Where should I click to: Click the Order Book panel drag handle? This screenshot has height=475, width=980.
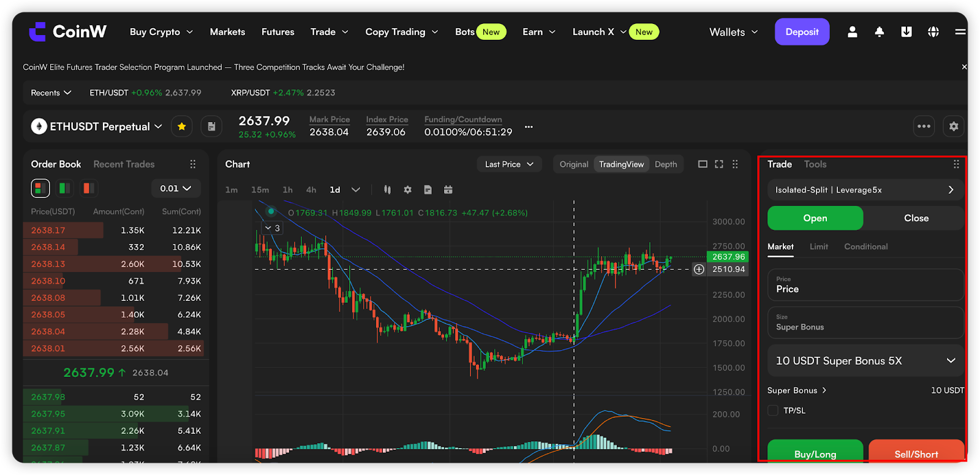[193, 164]
